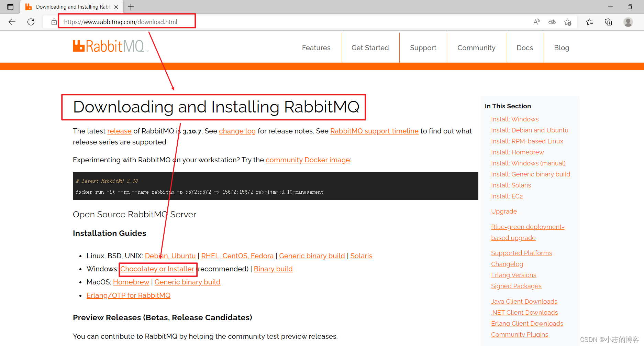Open a new tab with the plus button
Viewport: 644px width, 346px height.
[131, 7]
